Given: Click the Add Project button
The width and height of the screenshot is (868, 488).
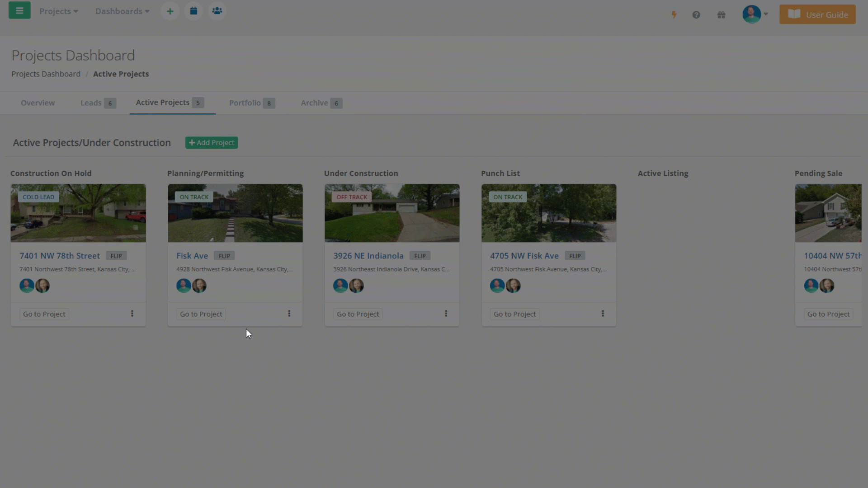Looking at the screenshot, I should pyautogui.click(x=212, y=143).
